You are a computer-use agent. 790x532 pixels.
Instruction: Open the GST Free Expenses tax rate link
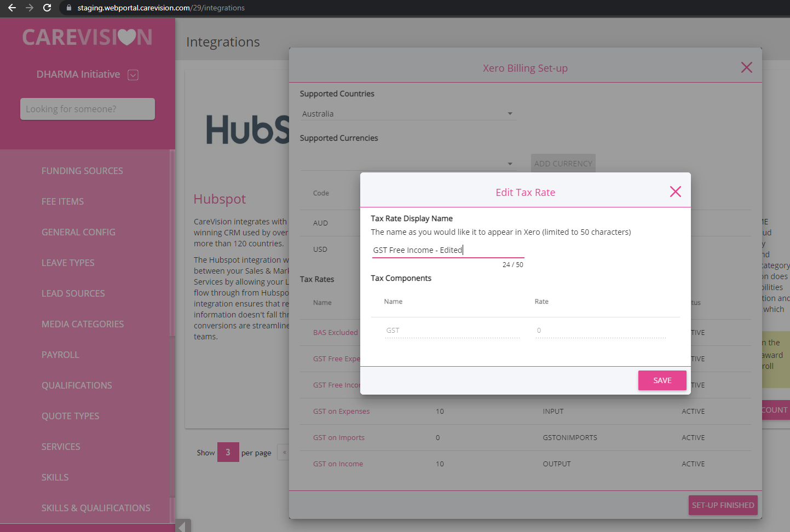(336, 358)
